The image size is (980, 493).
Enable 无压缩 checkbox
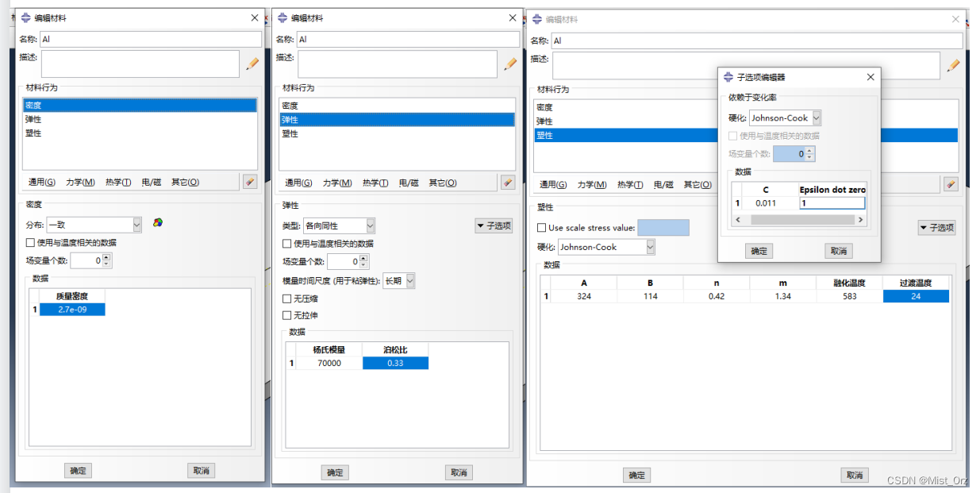287,298
